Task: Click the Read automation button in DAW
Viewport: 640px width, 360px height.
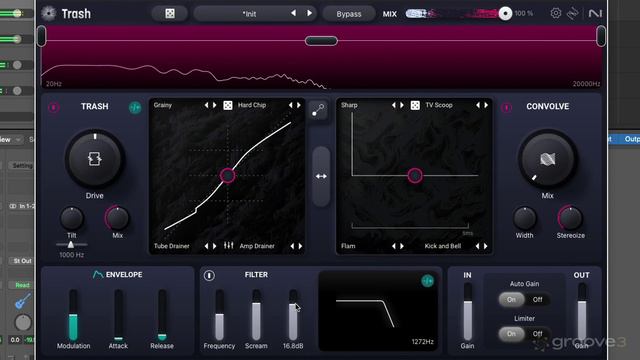Action: click(22, 285)
